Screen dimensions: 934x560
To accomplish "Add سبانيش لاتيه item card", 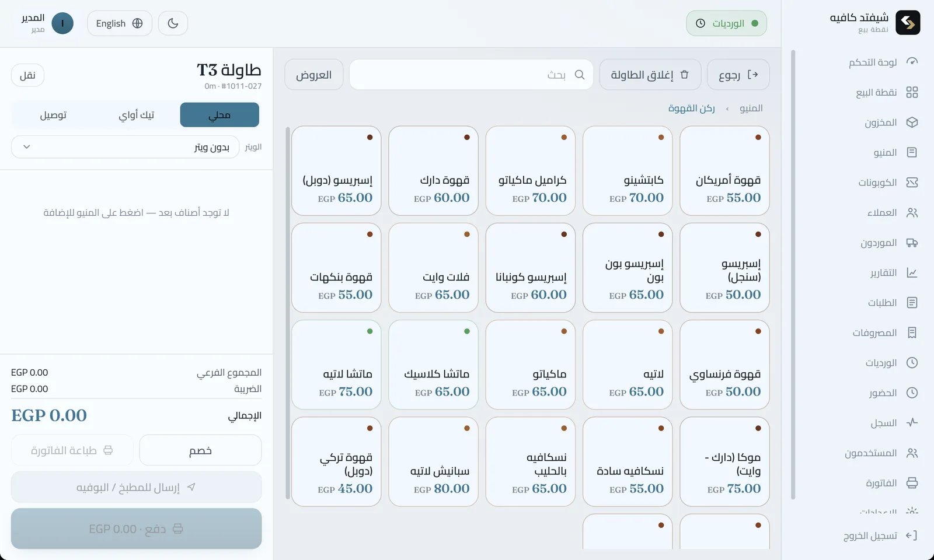I will (x=433, y=461).
